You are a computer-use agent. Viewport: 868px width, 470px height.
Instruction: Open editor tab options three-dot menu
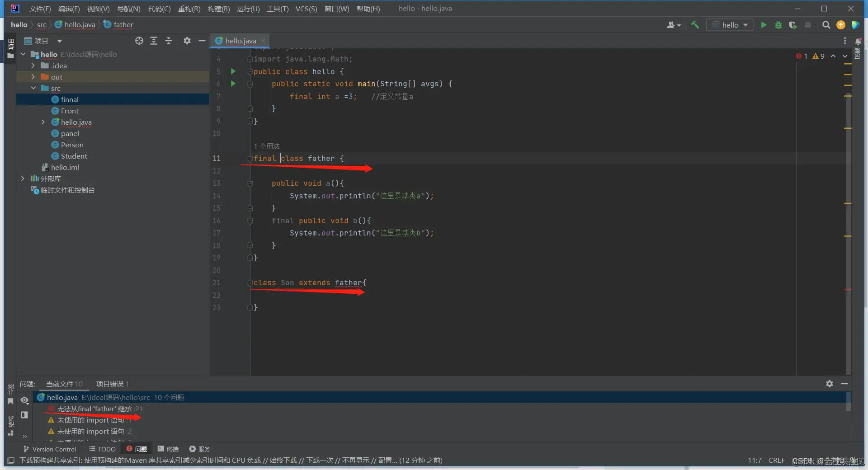point(844,41)
